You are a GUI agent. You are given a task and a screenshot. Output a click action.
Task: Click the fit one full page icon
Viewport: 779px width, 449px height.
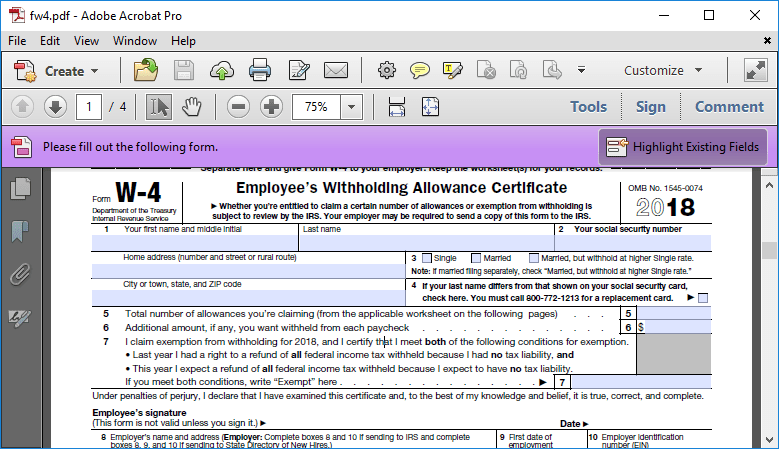pos(430,106)
